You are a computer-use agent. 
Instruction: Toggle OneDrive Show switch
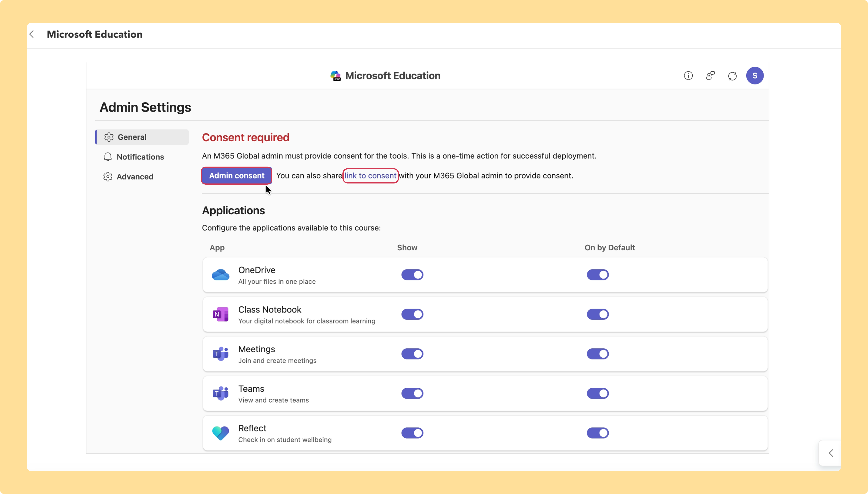coord(412,275)
